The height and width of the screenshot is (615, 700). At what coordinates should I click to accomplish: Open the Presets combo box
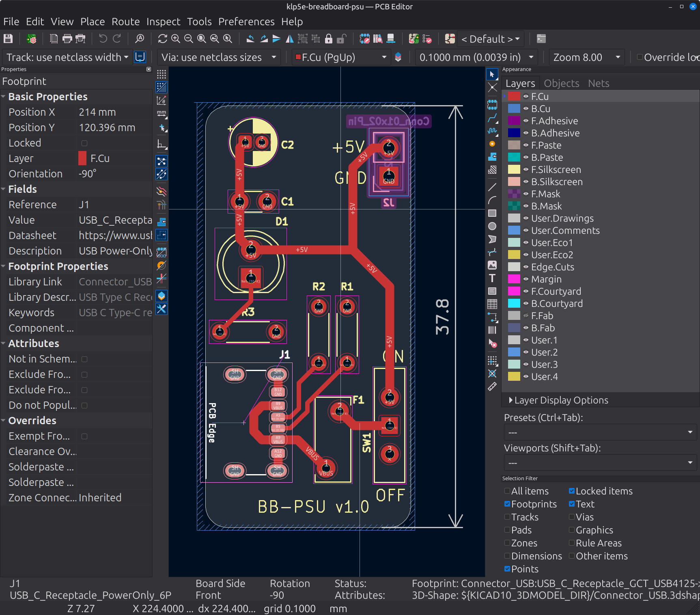pos(600,432)
